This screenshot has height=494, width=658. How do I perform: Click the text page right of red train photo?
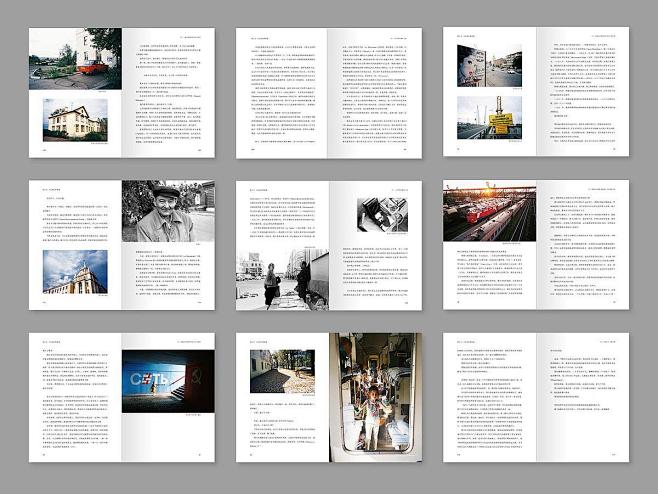pos(582,245)
